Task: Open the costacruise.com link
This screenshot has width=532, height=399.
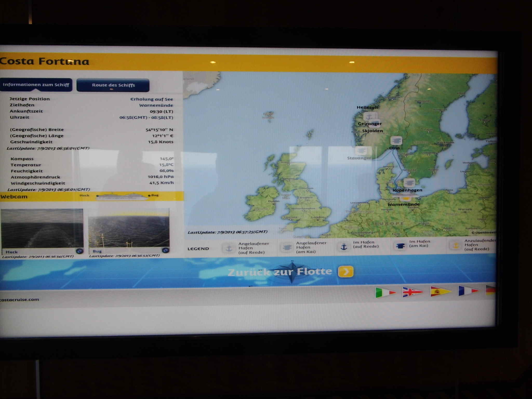Action: (20, 300)
